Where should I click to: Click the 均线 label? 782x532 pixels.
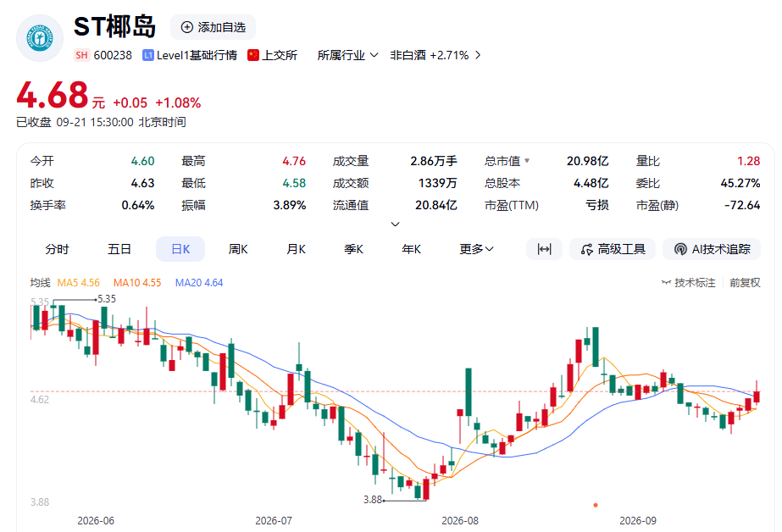(x=41, y=283)
